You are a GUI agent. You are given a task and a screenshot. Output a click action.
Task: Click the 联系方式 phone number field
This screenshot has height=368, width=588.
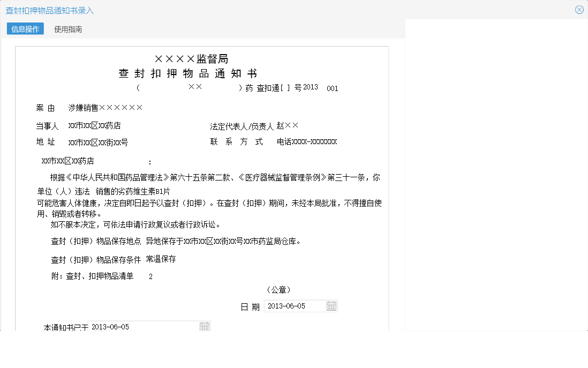coord(307,141)
